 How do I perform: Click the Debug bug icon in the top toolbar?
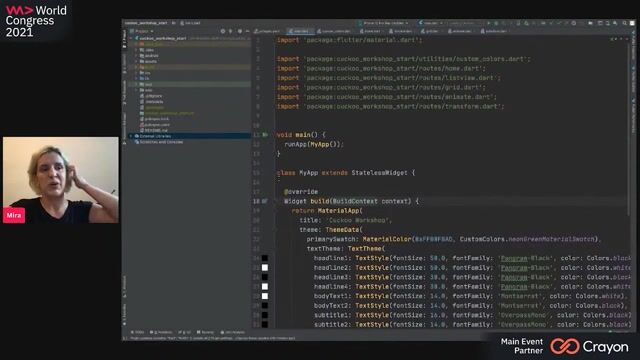[x=496, y=23]
